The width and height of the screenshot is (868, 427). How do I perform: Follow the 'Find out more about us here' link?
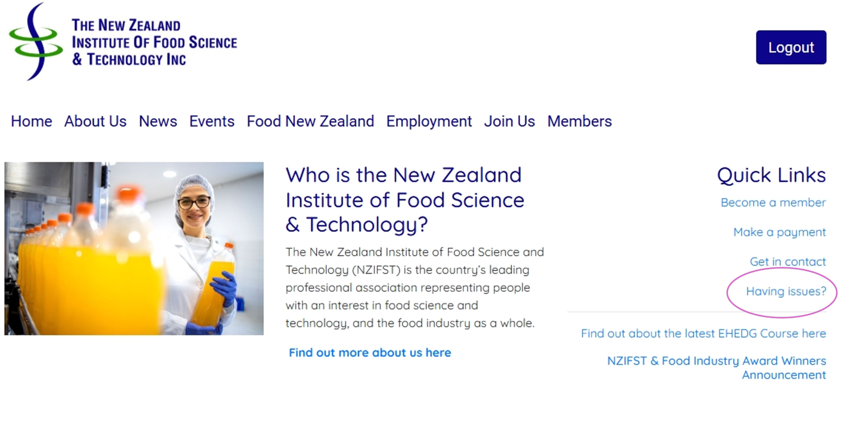[369, 353]
